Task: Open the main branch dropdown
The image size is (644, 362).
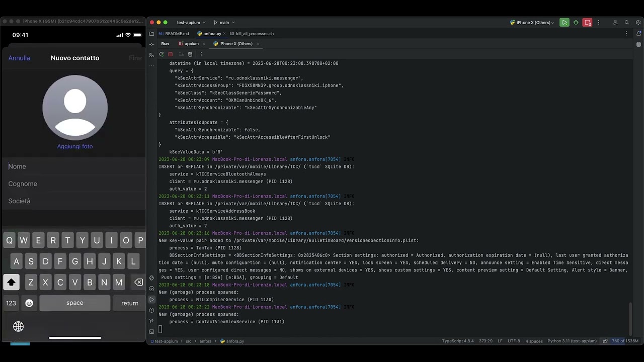Action: click(224, 23)
